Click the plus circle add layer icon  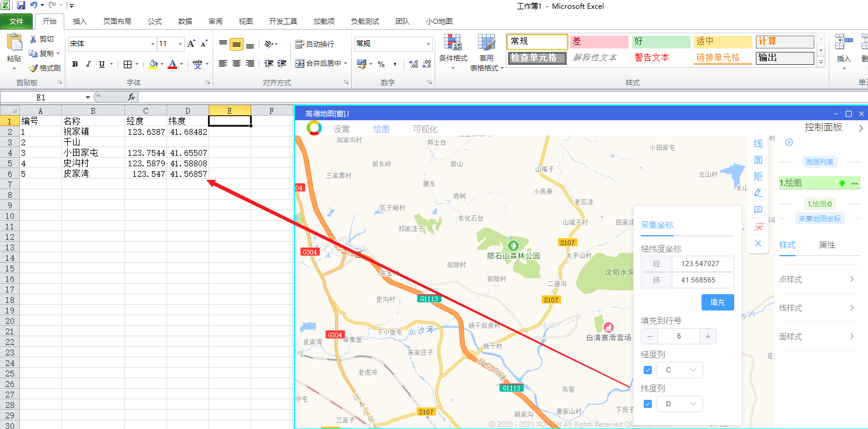coord(789,142)
